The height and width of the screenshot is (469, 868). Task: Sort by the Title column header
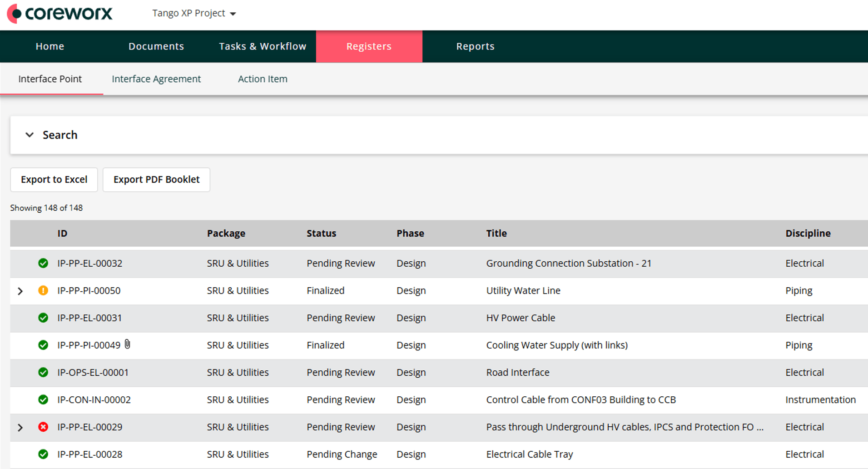pos(496,233)
